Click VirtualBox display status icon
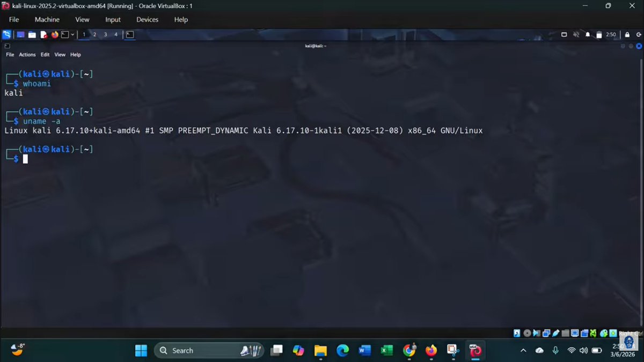This screenshot has width=644, height=362. tap(575, 333)
